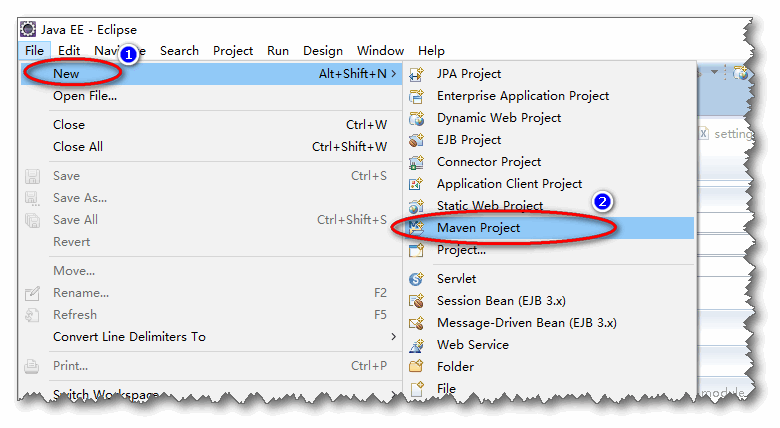Click Revert entry in File menu
Viewport: 780px width, 428px height.
pyautogui.click(x=211, y=242)
